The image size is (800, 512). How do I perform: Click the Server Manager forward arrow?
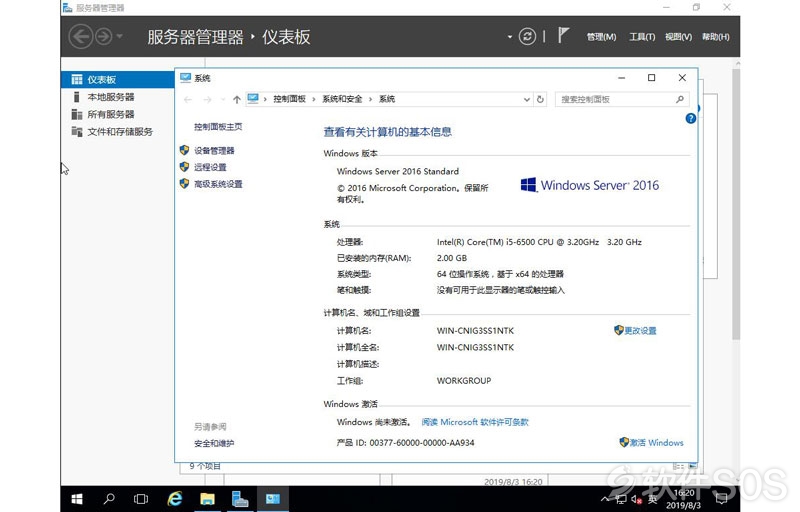pyautogui.click(x=104, y=37)
